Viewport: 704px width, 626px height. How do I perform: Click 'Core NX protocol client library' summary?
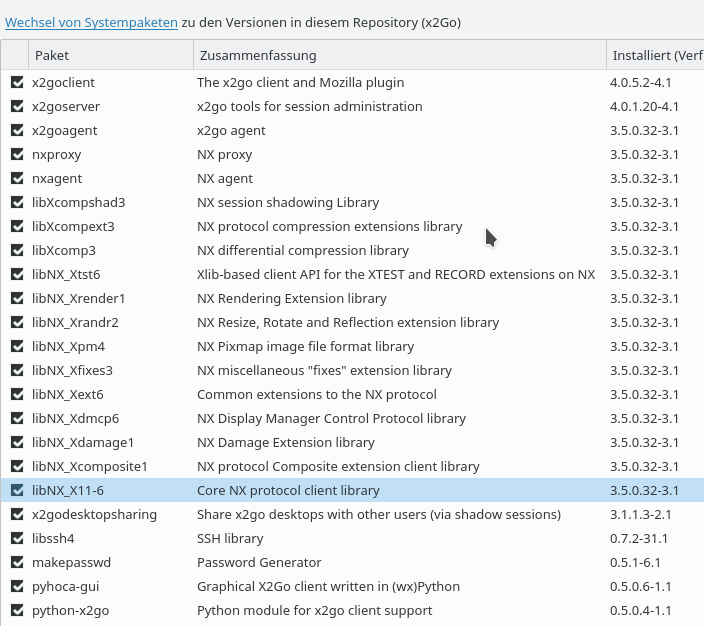288,490
